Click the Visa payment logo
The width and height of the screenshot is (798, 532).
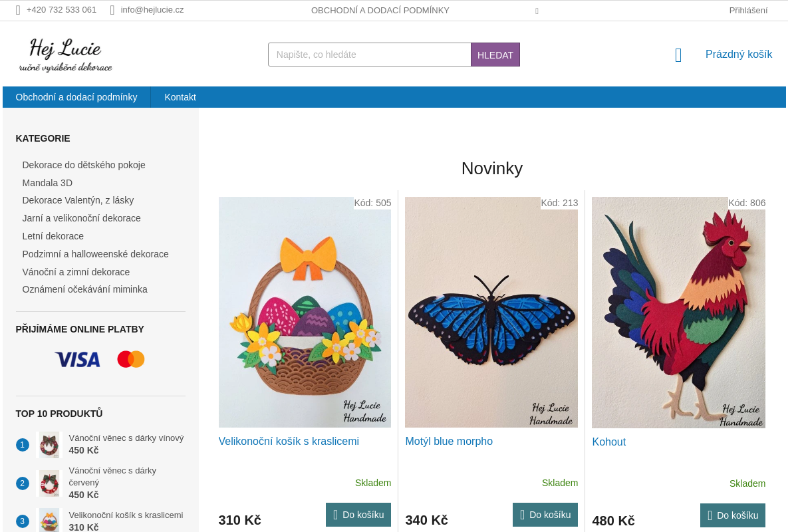(78, 360)
